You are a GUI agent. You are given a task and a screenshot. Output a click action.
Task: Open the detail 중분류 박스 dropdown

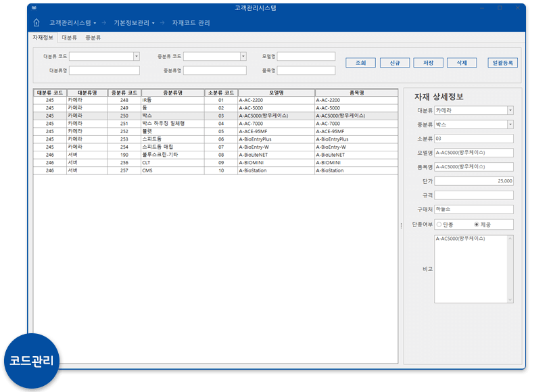(x=510, y=124)
